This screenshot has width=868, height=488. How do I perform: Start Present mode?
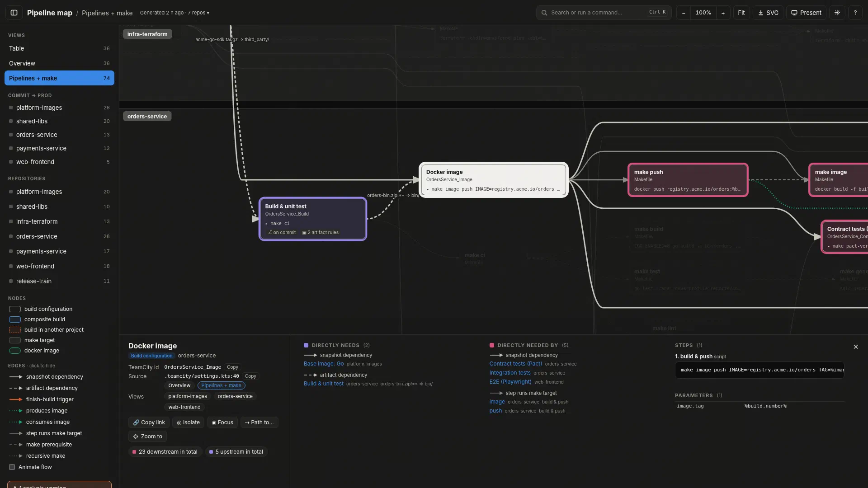(x=806, y=13)
